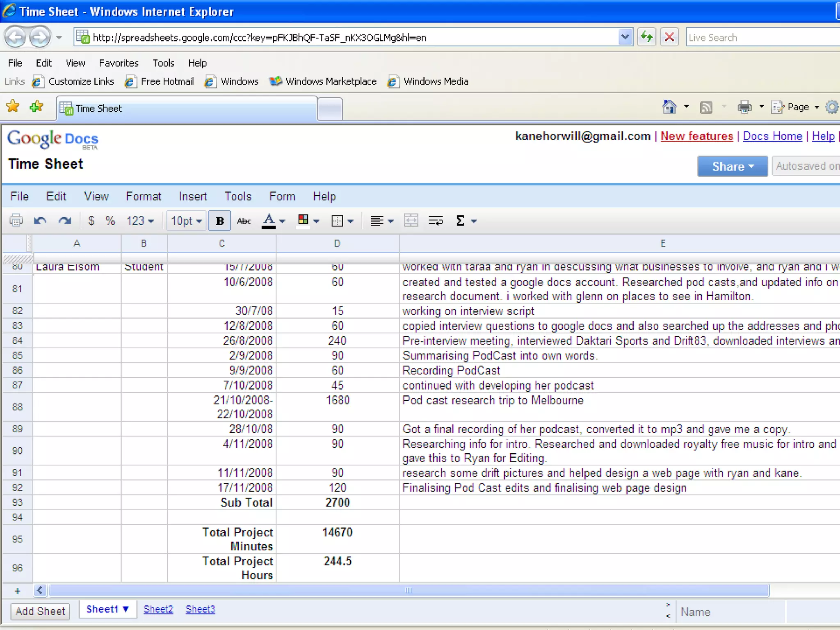
Task: Open the IE Page menu dropdown
Action: (x=796, y=107)
